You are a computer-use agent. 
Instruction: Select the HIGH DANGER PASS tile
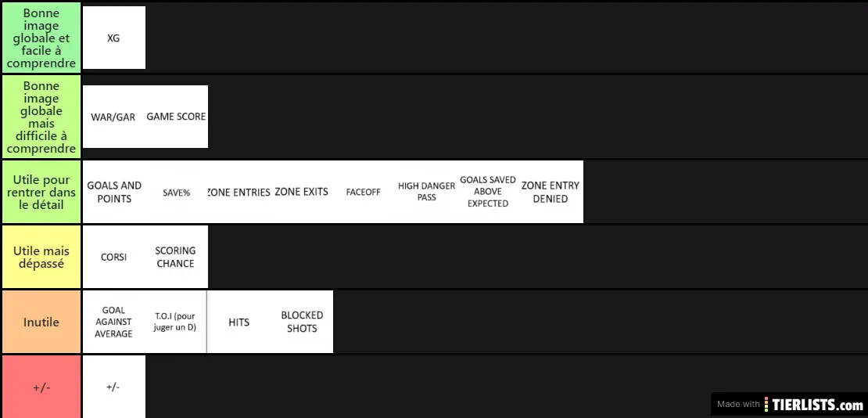pos(427,192)
